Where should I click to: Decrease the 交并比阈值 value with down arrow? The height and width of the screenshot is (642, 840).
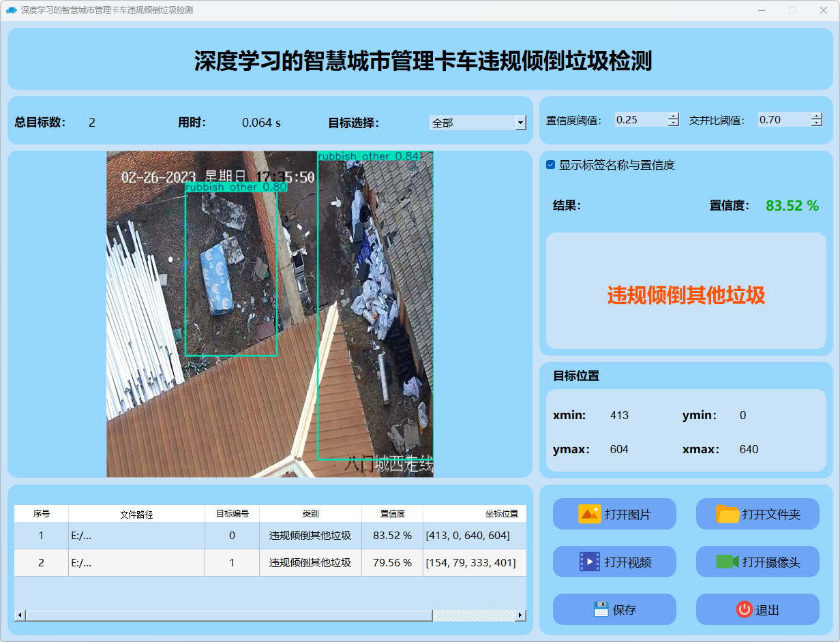click(817, 123)
